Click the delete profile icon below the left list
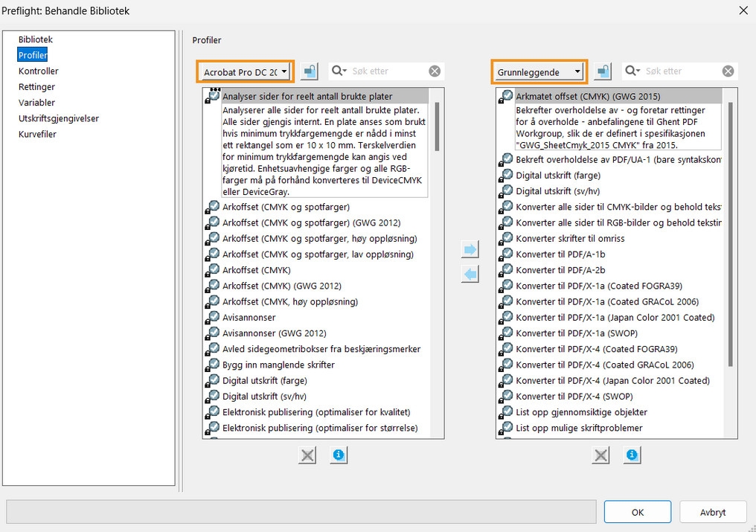The height and width of the screenshot is (532, 756). pyautogui.click(x=307, y=455)
